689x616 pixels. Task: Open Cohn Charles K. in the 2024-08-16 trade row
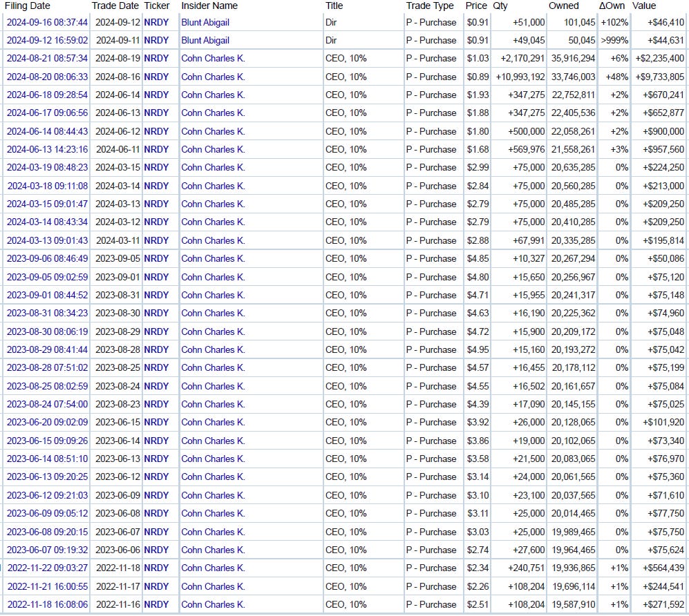pos(213,77)
